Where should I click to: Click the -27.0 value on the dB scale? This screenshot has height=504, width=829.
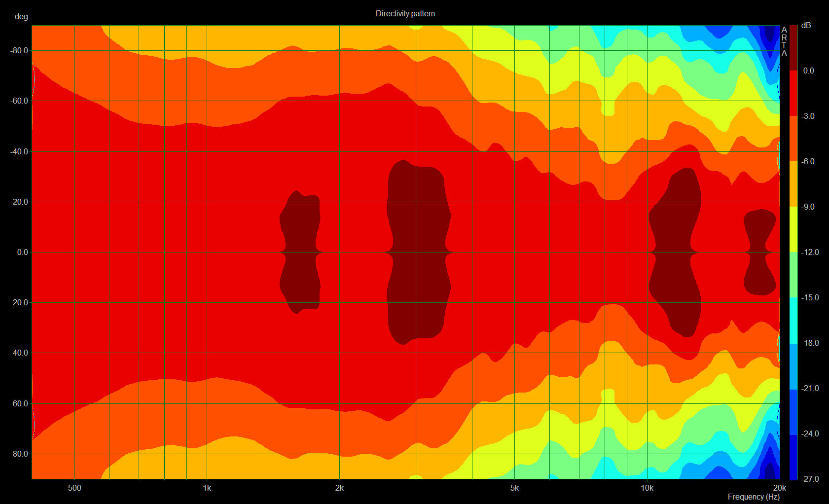[809, 479]
